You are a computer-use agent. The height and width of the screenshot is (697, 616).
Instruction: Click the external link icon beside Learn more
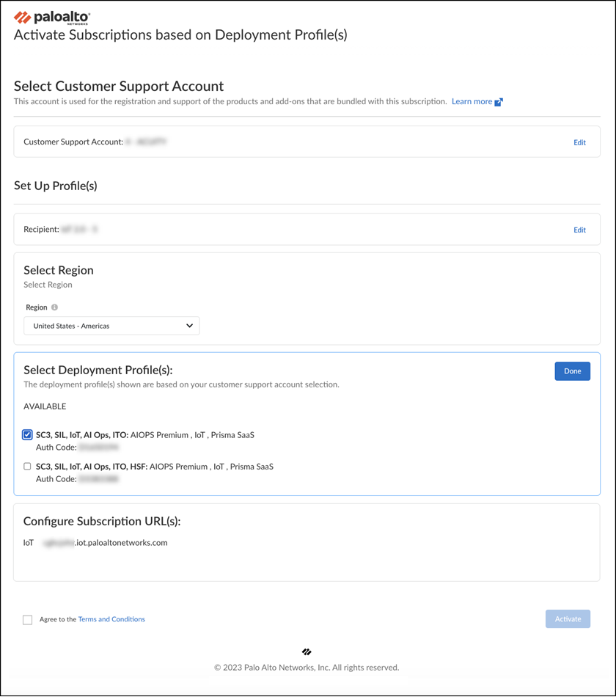[x=499, y=102]
